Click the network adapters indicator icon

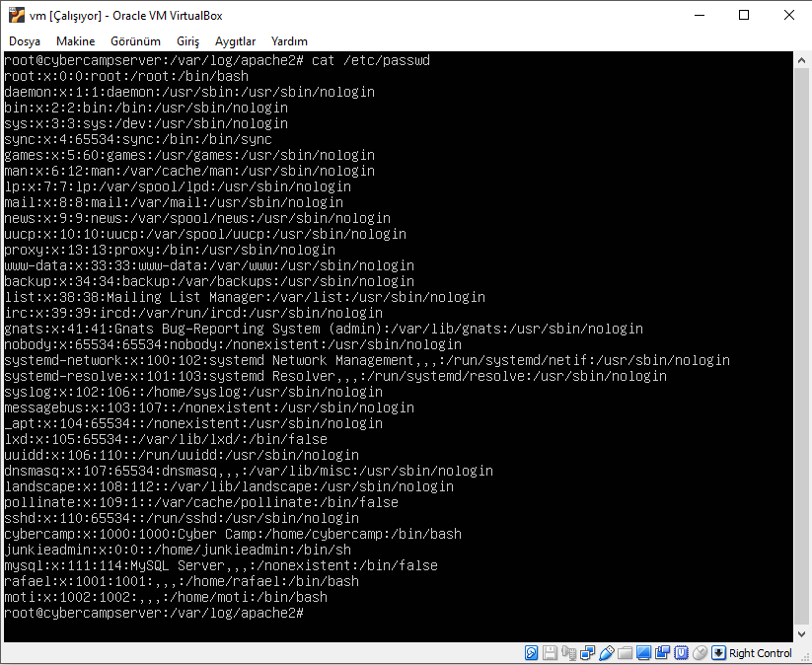(x=587, y=652)
